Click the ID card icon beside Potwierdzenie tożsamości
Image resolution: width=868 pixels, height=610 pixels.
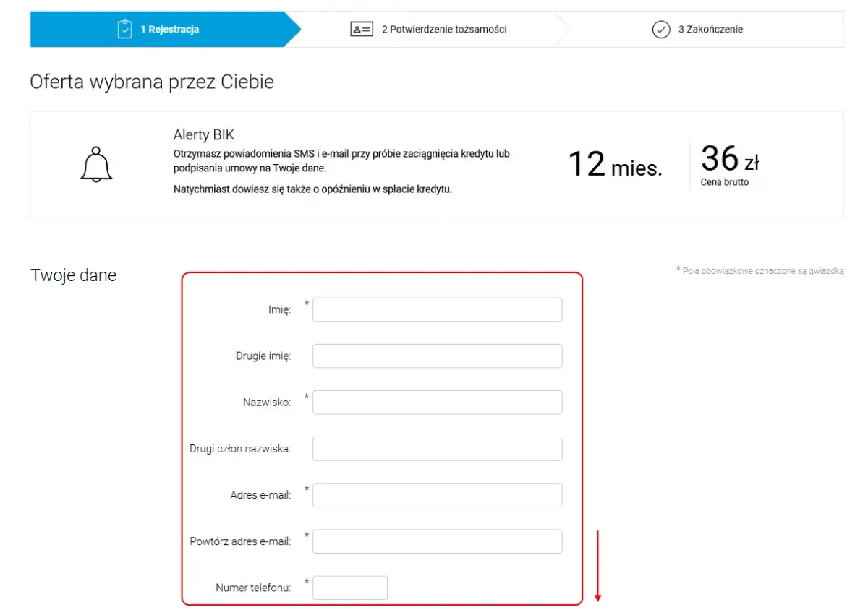click(361, 29)
